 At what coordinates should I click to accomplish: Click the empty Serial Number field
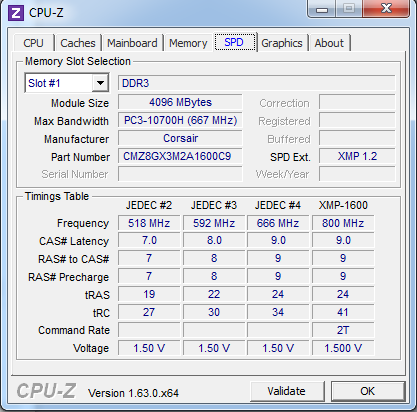(180, 174)
